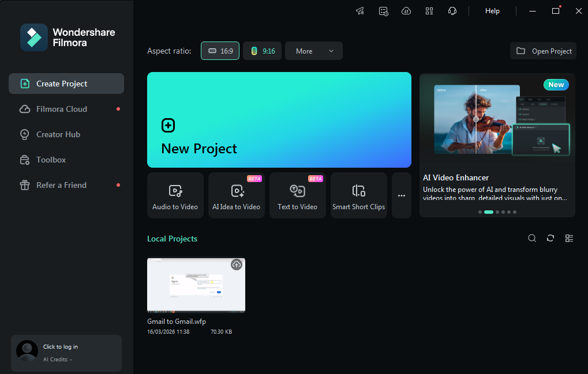Show more tools with ellipsis button

(402, 195)
